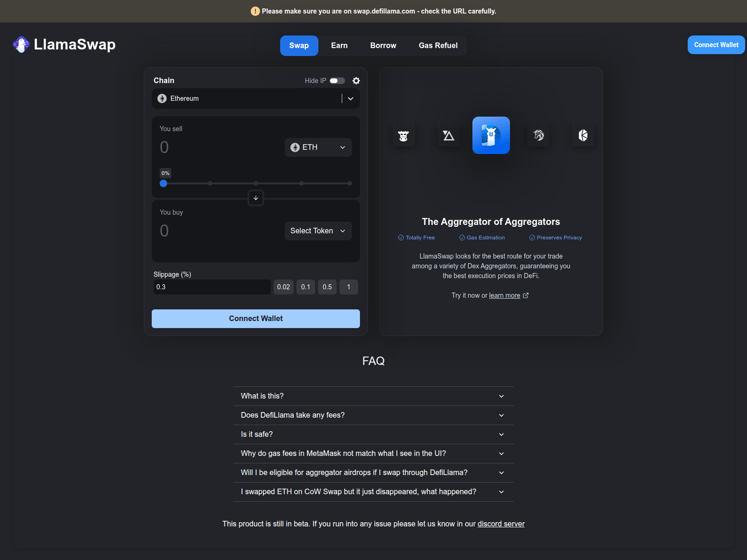Select the central llama aggregator icon
Viewport: 747px width, 560px height.
(x=491, y=135)
